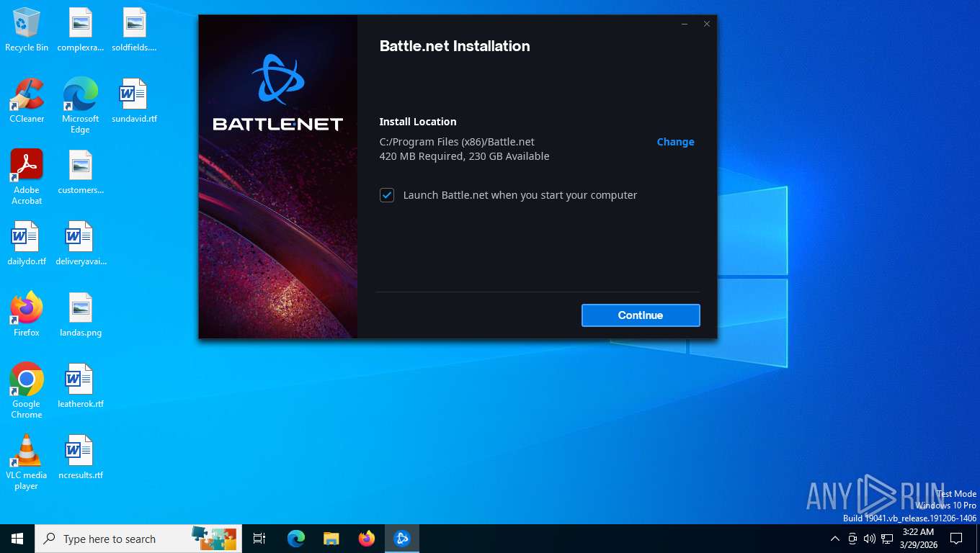This screenshot has height=553, width=980.
Task: Launch Firefox from the taskbar
Action: [367, 539]
